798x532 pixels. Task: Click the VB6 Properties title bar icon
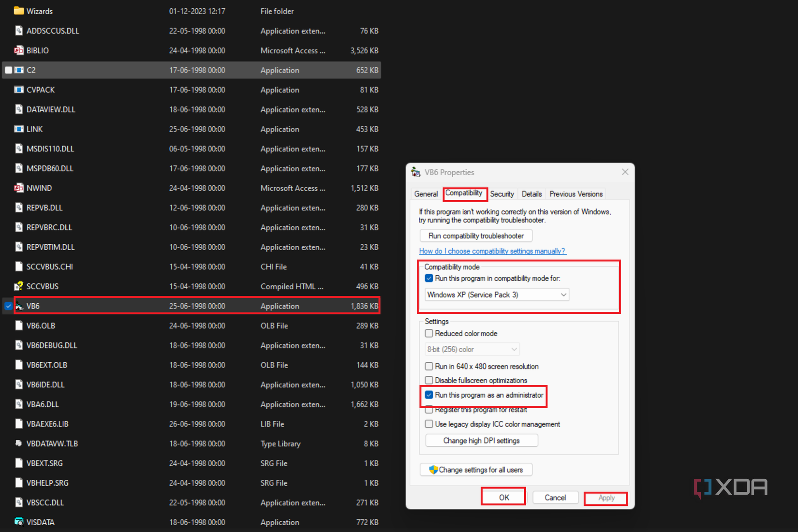coord(416,172)
